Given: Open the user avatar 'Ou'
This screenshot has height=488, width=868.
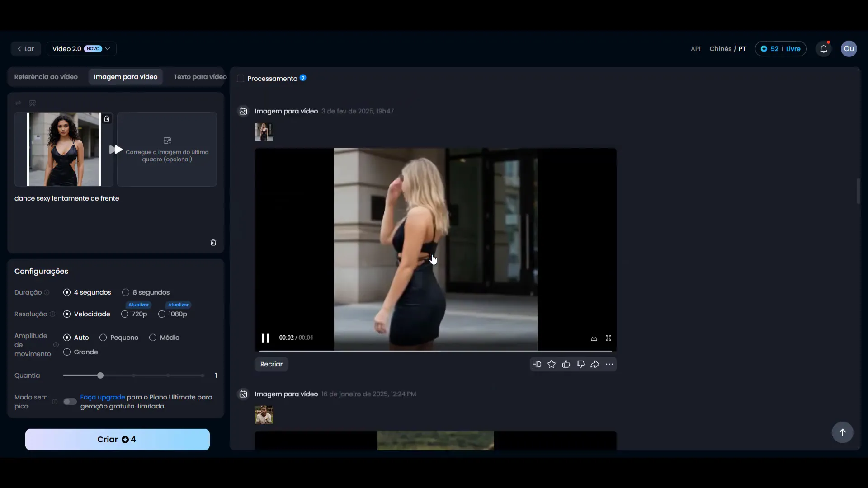Looking at the screenshot, I should 849,49.
